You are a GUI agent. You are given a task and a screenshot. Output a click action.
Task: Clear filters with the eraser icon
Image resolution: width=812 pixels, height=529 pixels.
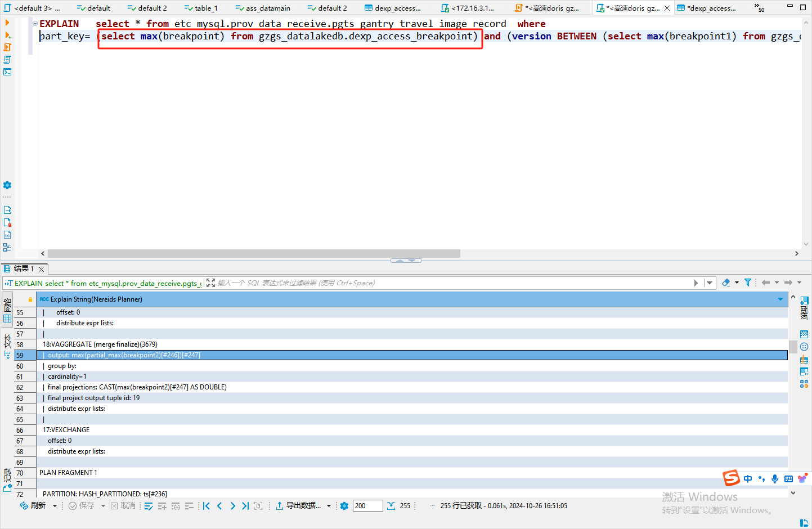coord(726,283)
